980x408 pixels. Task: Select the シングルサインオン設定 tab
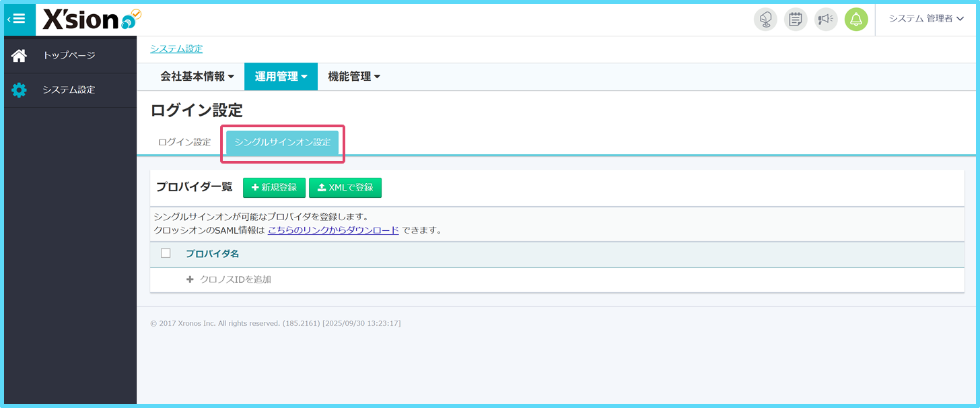pos(282,143)
